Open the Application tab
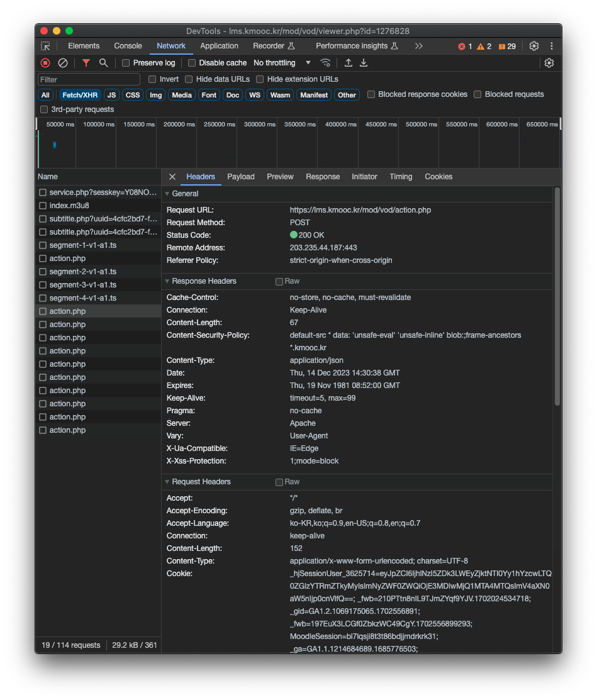The image size is (597, 700). click(220, 46)
